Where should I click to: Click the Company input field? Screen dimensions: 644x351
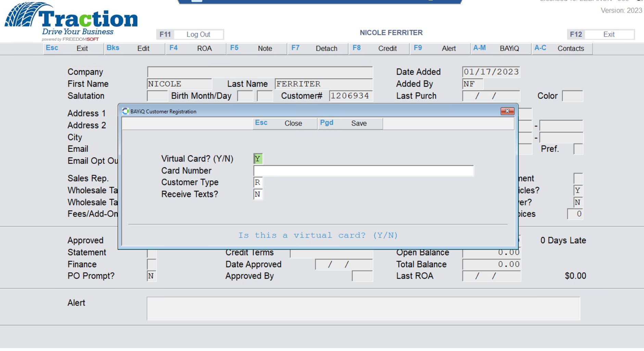pyautogui.click(x=260, y=72)
